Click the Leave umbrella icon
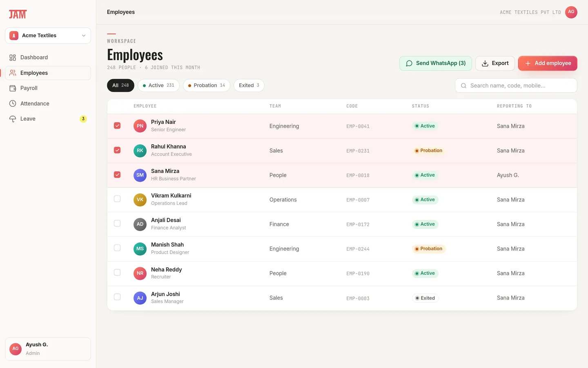Screen dimensions: 588x368 [13, 119]
